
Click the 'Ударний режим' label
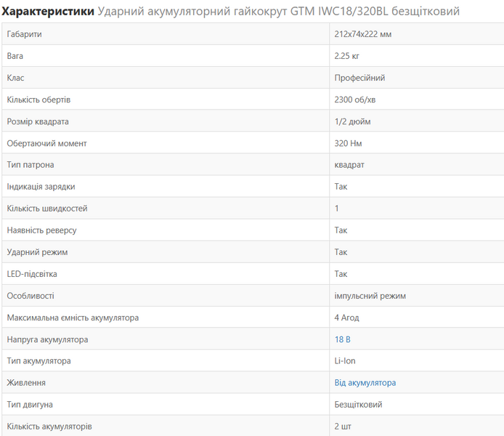click(x=37, y=252)
